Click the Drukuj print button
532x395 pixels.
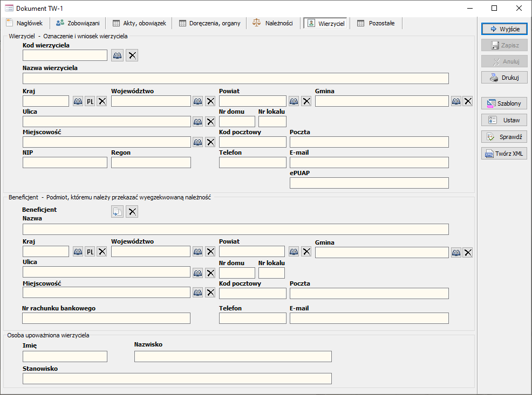[504, 78]
